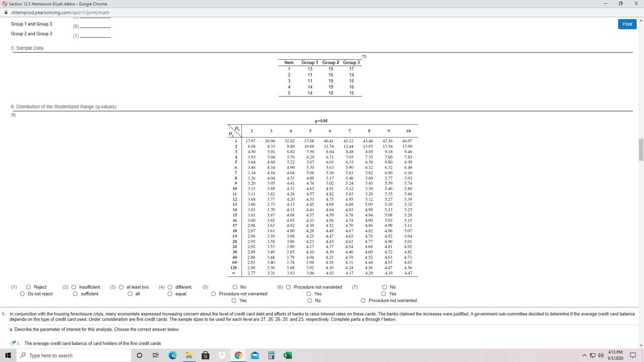
Task: Choose the 'equal.' option for answer (4)
Action: click(x=170, y=294)
